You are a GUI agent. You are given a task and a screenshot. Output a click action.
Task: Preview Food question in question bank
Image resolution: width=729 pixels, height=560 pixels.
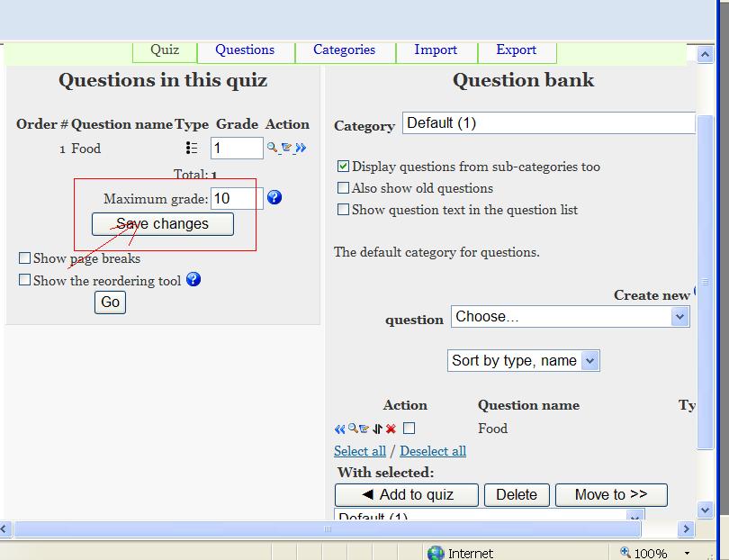pos(353,429)
